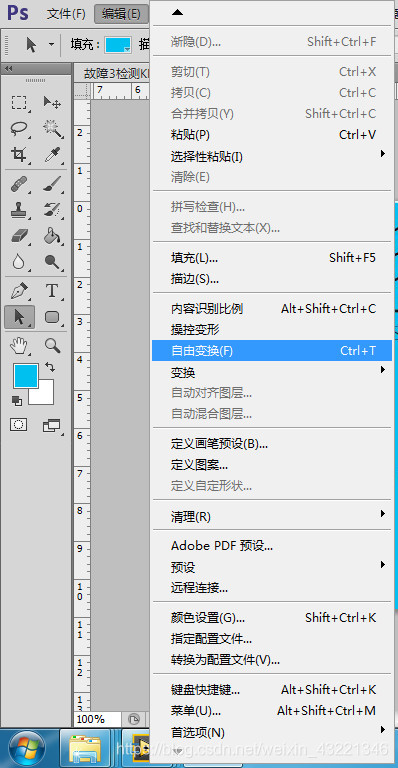Open 颜色设置(G)... menu item
The width and height of the screenshot is (398, 768).
tap(272, 618)
